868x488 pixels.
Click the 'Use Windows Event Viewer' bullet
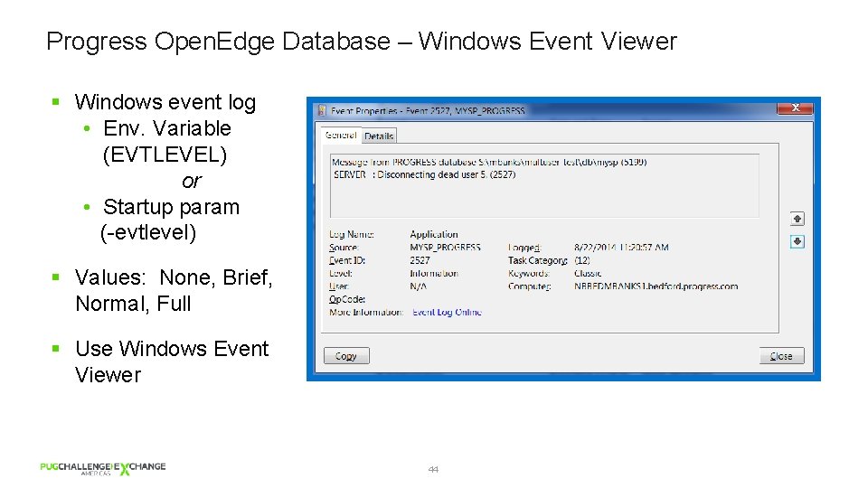tap(172, 361)
